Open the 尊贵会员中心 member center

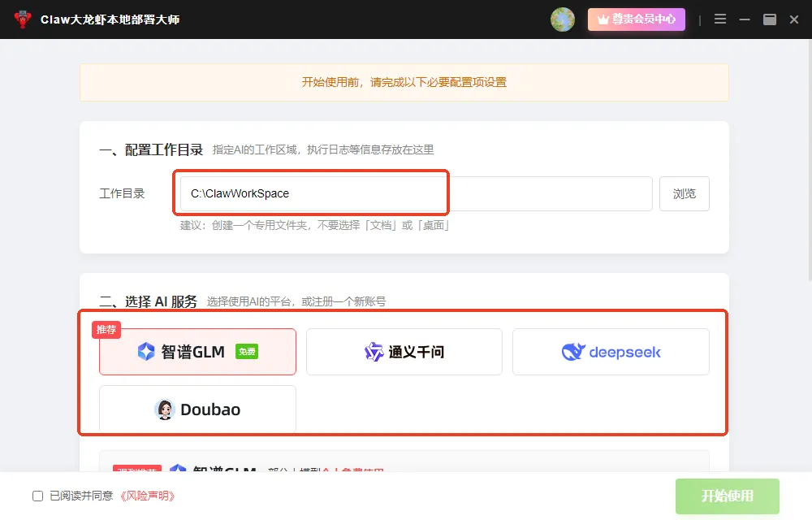pos(636,19)
